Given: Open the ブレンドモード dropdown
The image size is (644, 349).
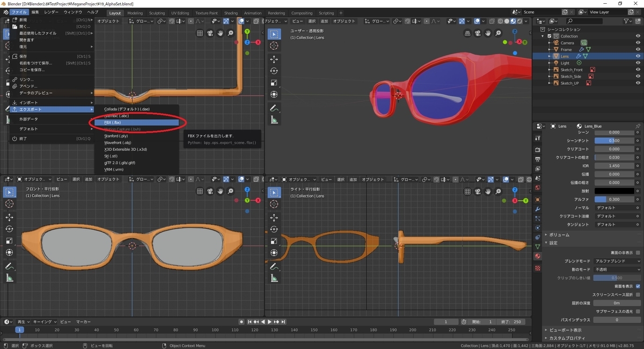Looking at the screenshot, I should 617,261.
